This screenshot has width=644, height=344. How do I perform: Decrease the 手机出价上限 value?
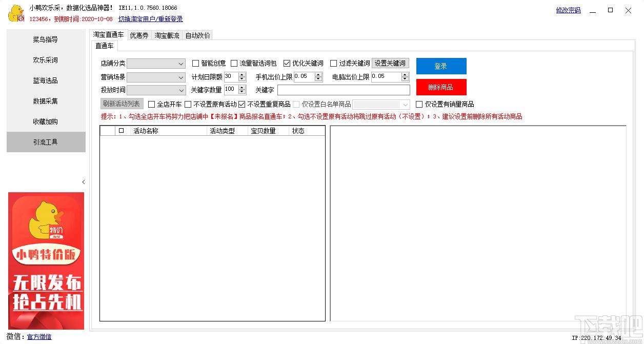point(318,79)
